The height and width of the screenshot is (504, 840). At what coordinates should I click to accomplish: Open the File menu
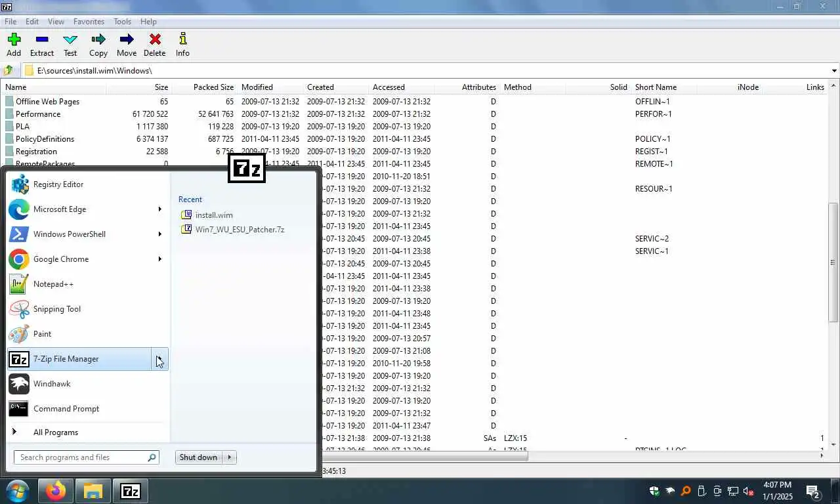(x=10, y=22)
